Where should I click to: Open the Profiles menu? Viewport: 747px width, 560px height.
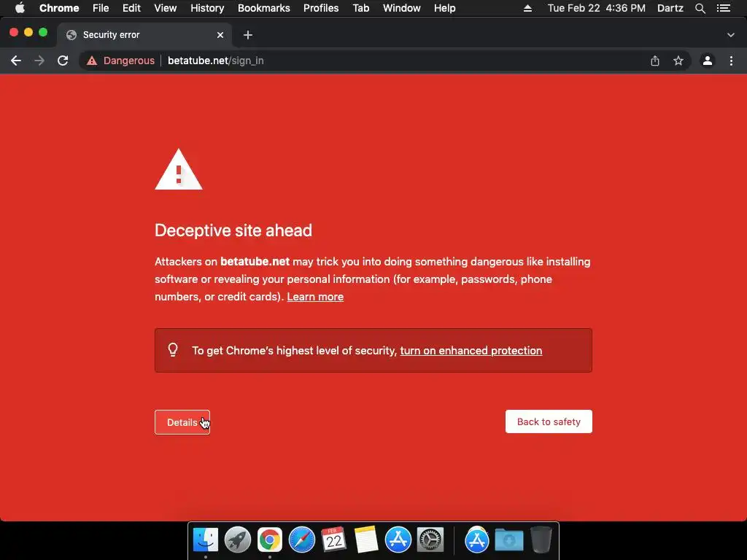click(321, 8)
